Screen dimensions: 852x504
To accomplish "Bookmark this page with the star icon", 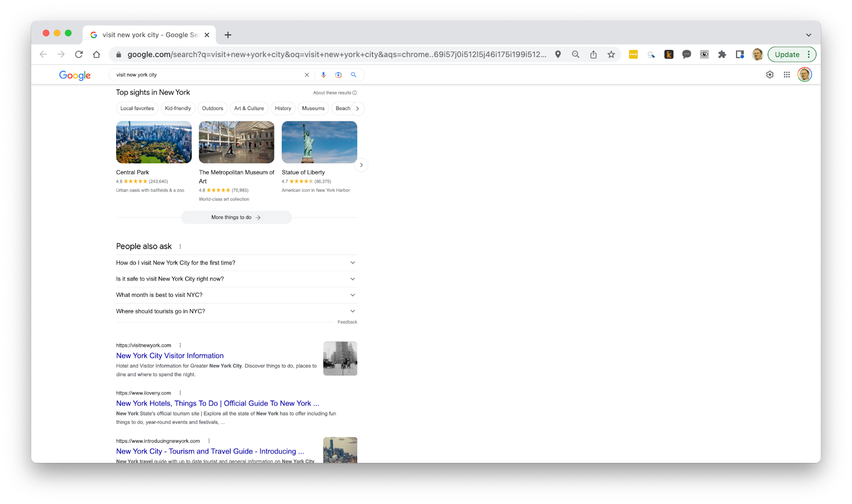I will pos(611,54).
